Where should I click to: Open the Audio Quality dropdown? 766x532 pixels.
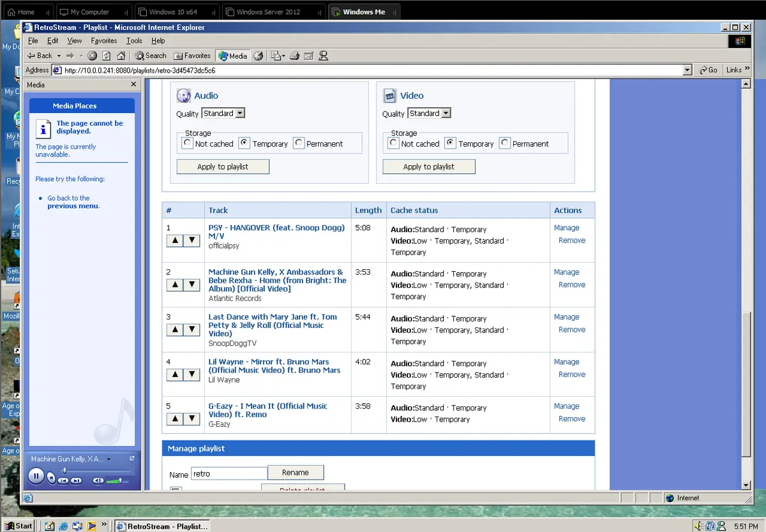tap(223, 114)
